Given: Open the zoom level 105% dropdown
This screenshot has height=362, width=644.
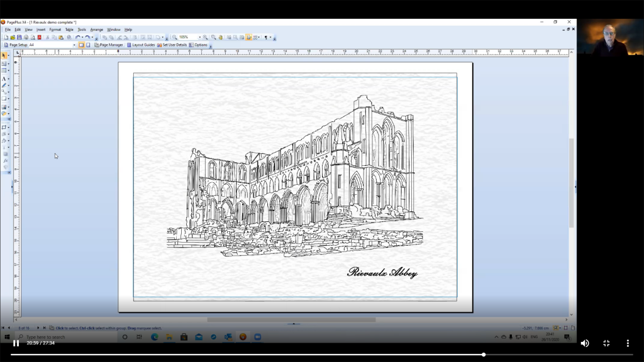Looking at the screenshot, I should pos(199,38).
